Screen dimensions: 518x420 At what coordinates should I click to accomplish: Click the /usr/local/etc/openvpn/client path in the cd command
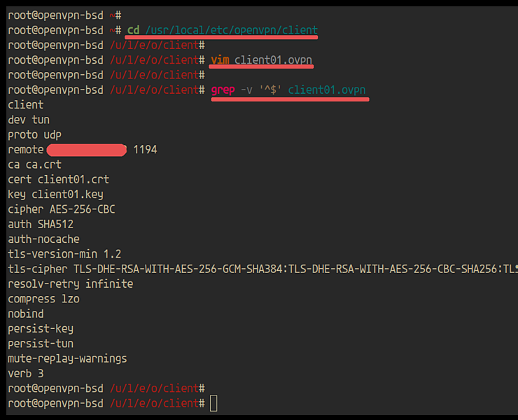tap(232, 30)
